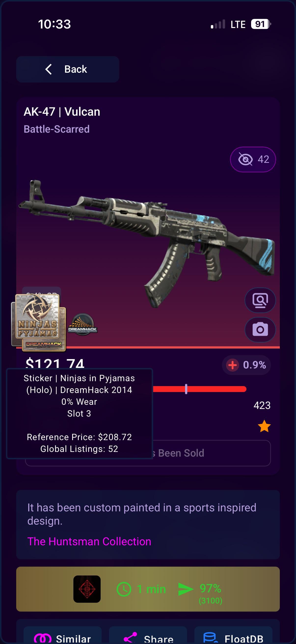
Task: Click the seller stats banner with 97%
Action: click(148, 589)
